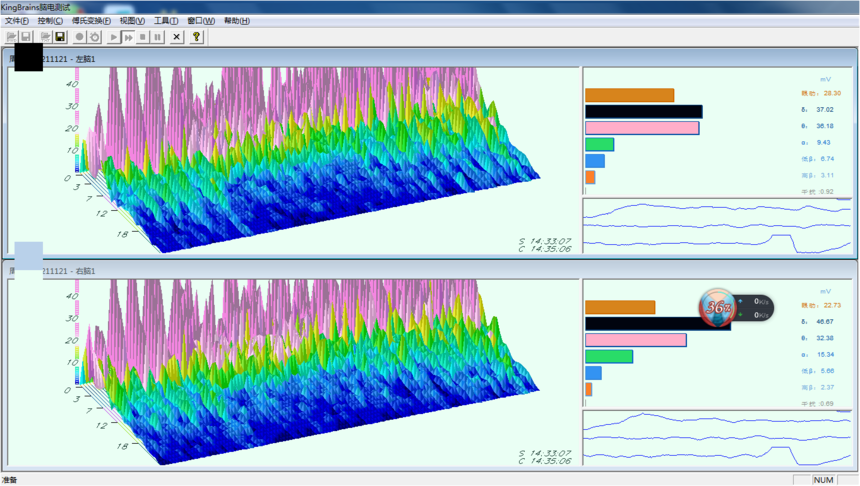
Task: Click the black floppy save toolbar icon
Action: 60,37
